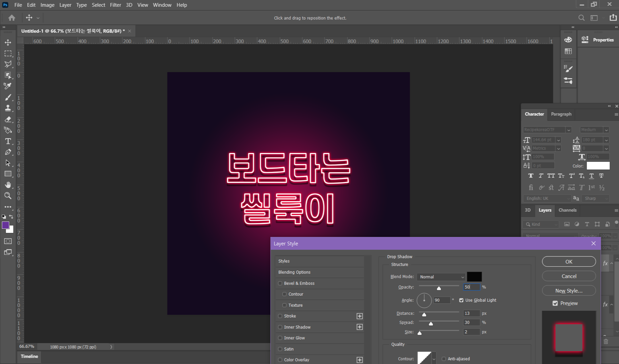This screenshot has width=619, height=364.
Task: Click the drop shadow black color swatch
Action: coord(474,277)
